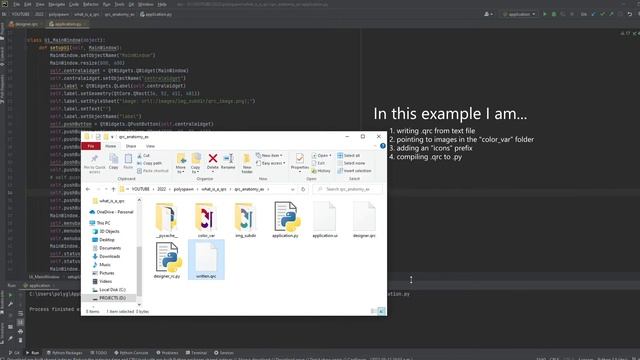This screenshot has width=640, height=360.
Task: Click the polyspawn breadcrumb in address bar
Action: click(184, 189)
